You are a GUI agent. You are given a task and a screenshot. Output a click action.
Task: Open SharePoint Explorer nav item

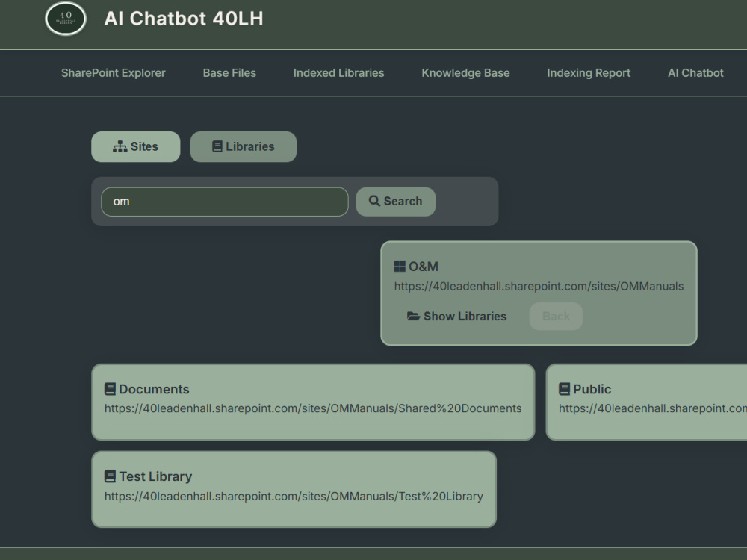coord(114,73)
